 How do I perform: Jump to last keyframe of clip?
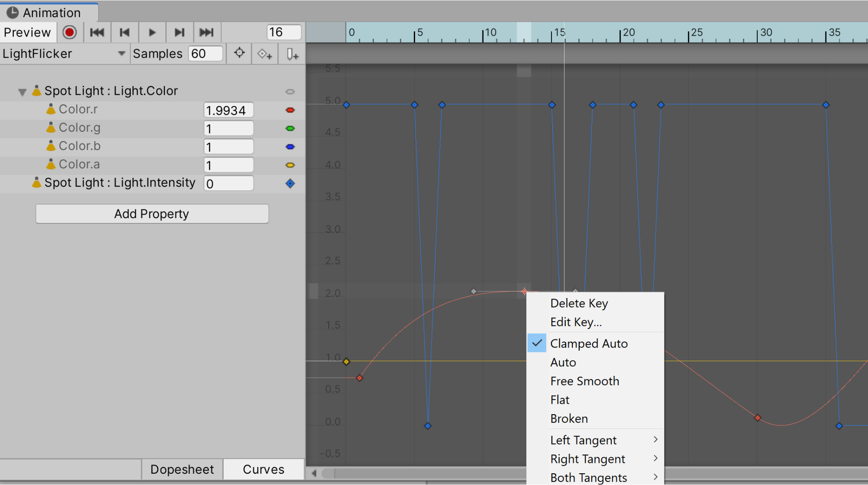[207, 33]
